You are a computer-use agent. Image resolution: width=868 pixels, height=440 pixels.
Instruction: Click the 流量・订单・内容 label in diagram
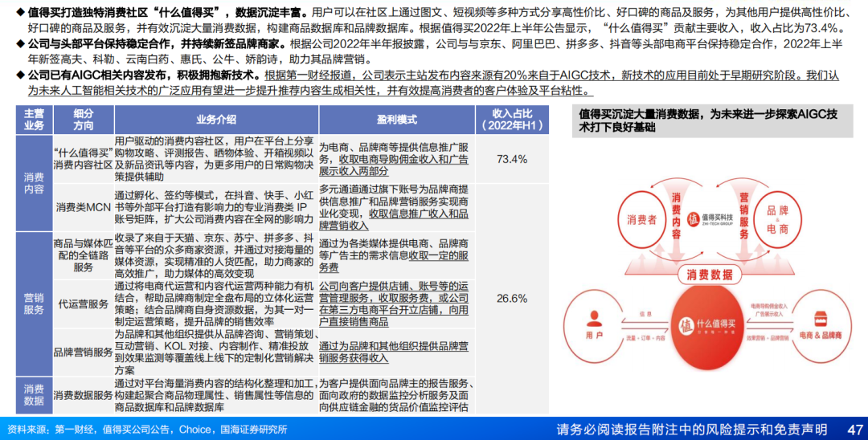[x=645, y=338]
